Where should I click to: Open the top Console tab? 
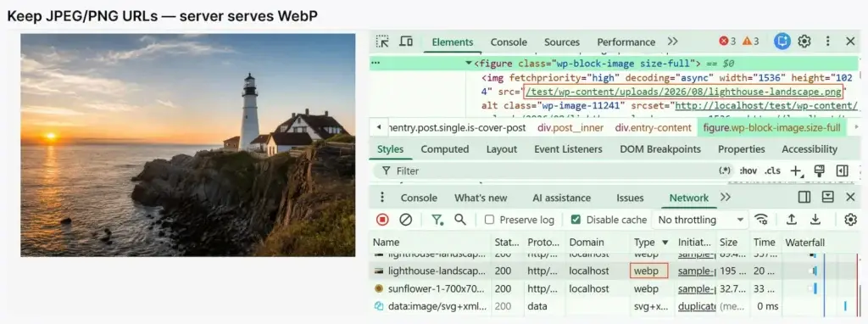click(x=509, y=42)
